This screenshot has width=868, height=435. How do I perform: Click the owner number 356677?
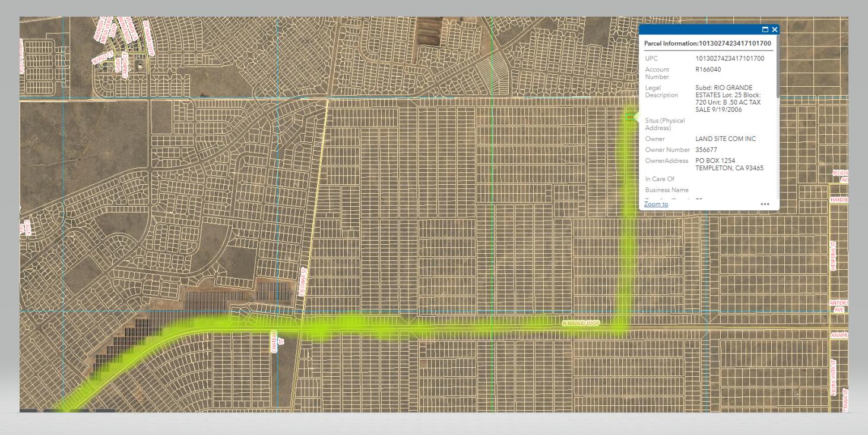706,150
